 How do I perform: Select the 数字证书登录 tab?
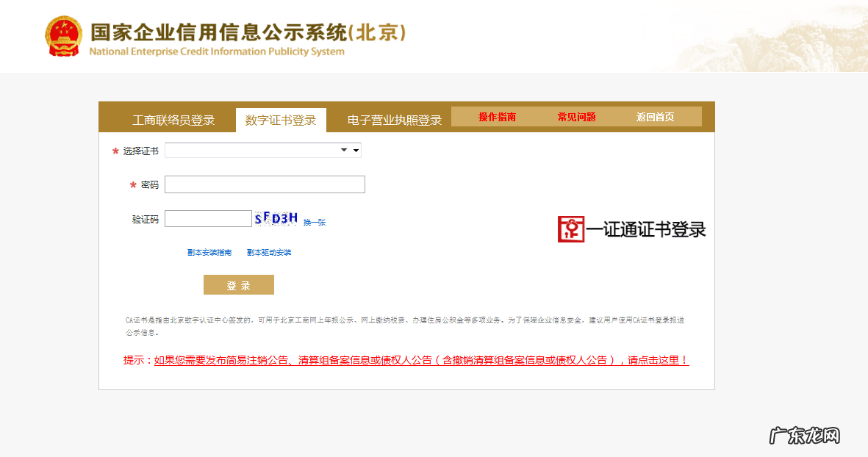click(x=280, y=118)
